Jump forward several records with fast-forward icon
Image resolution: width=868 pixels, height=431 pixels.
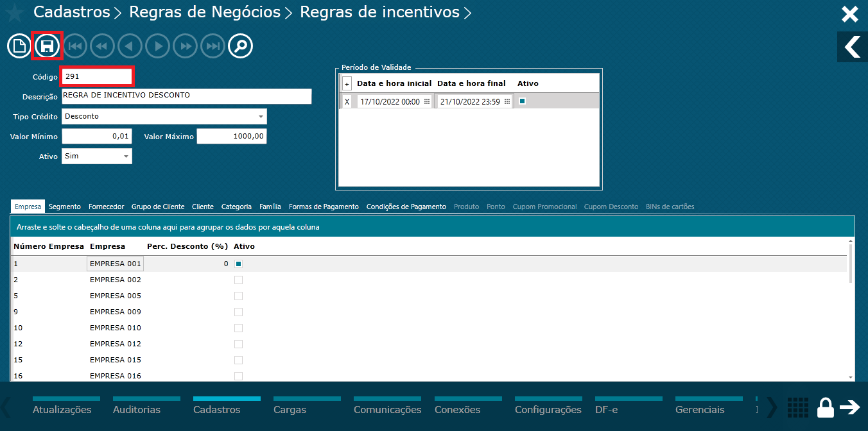click(x=186, y=46)
